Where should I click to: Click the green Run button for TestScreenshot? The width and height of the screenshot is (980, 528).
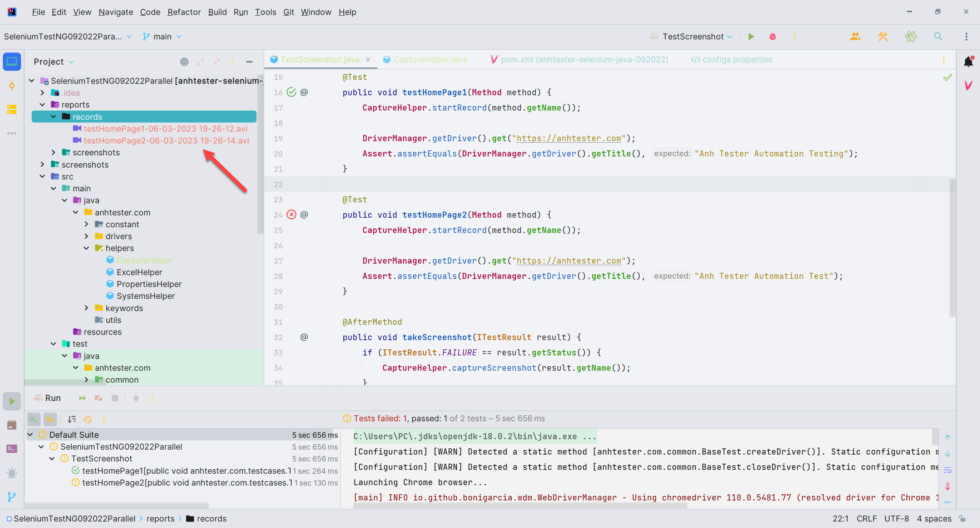(x=751, y=37)
